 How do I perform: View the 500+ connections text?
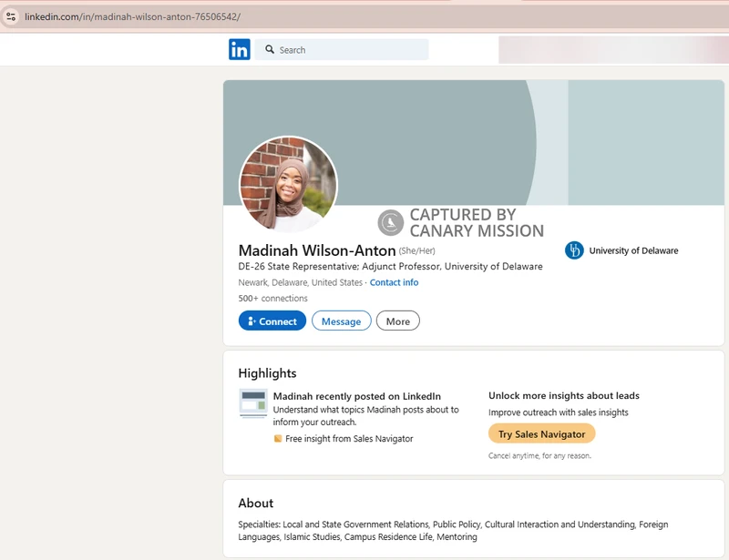pyautogui.click(x=272, y=298)
